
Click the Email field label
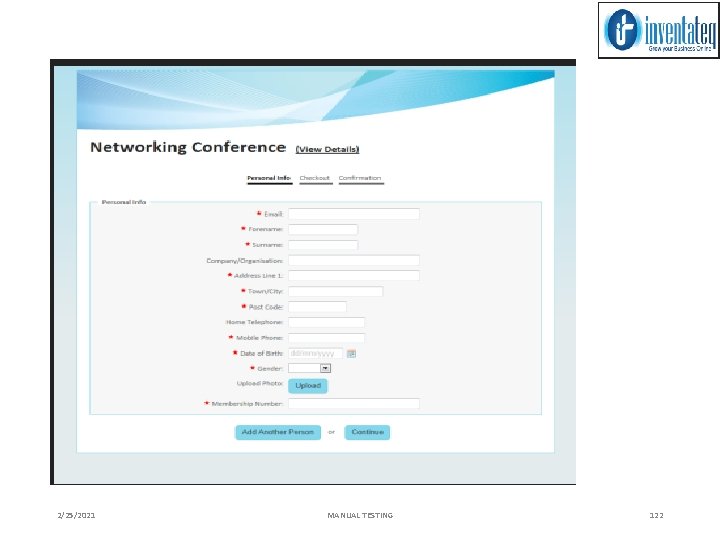pos(274,214)
